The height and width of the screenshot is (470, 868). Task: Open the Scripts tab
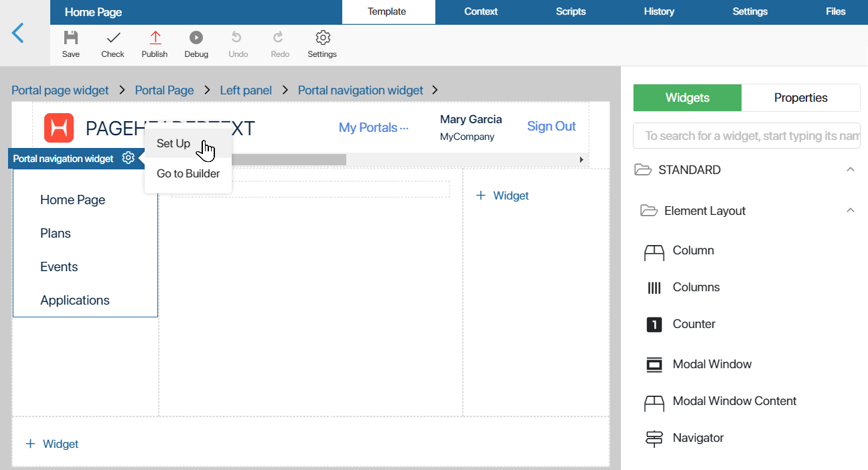point(571,11)
